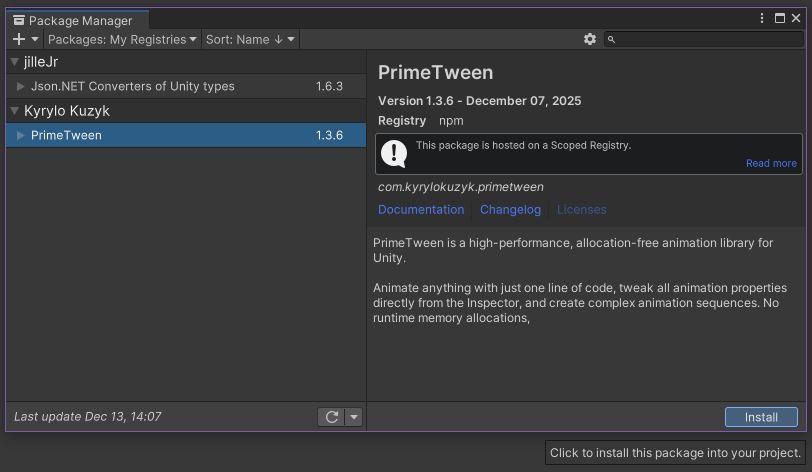Click into the package search field

coord(707,39)
